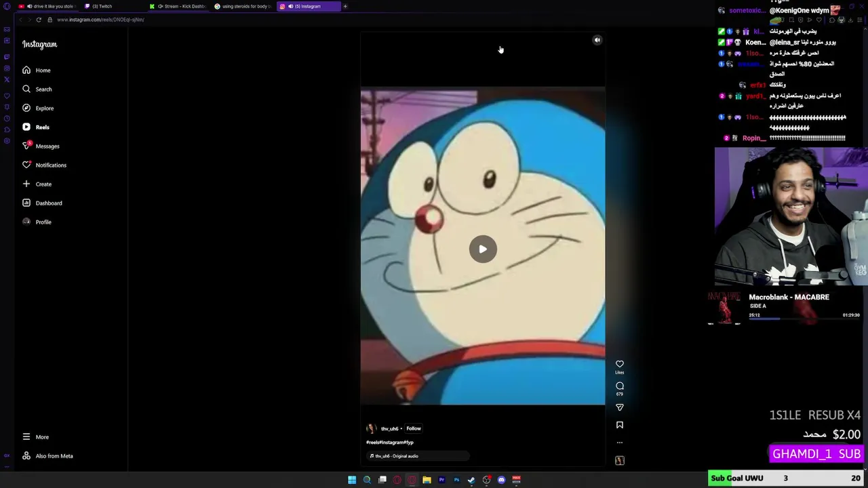Screen dimensions: 868x488
Task: Click active Opera GX taskbar icon
Action: tap(412, 480)
